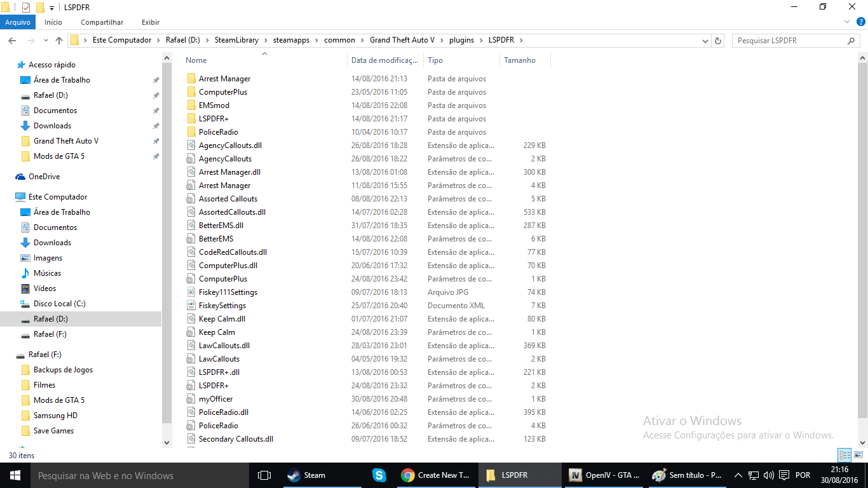Click the Properties icon in the title bar

click(x=26, y=7)
